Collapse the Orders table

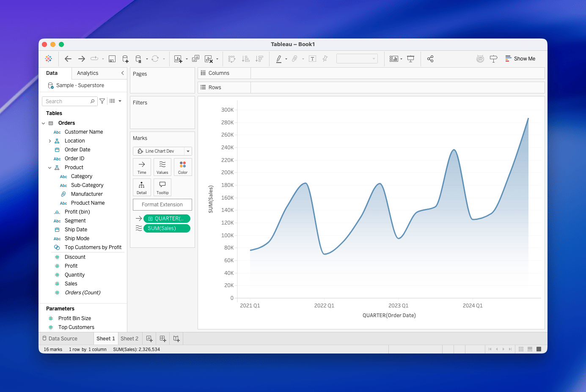tap(43, 123)
